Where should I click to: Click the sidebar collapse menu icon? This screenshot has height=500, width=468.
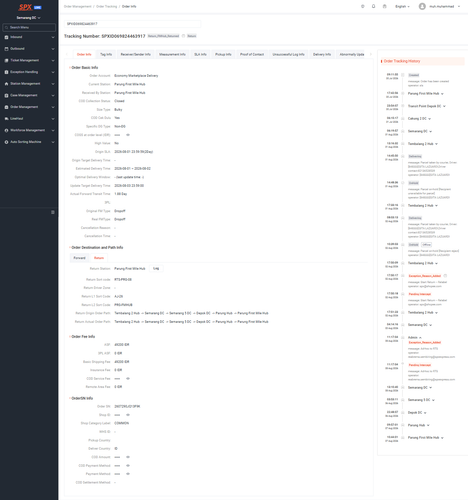coord(53,212)
